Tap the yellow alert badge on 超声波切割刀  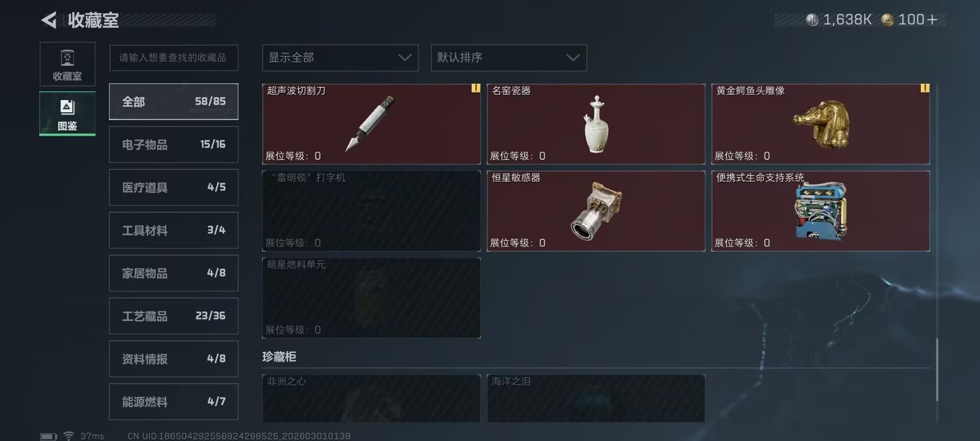pos(476,88)
